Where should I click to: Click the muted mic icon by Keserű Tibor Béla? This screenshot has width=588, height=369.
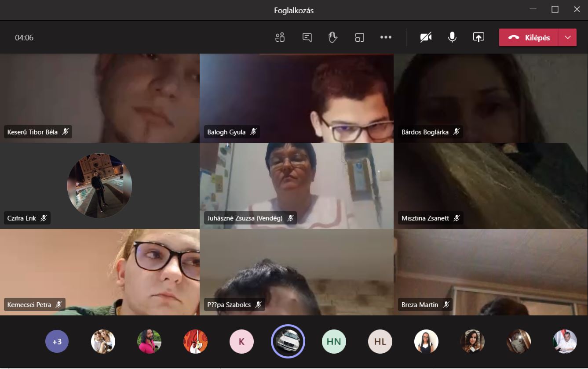(x=65, y=131)
